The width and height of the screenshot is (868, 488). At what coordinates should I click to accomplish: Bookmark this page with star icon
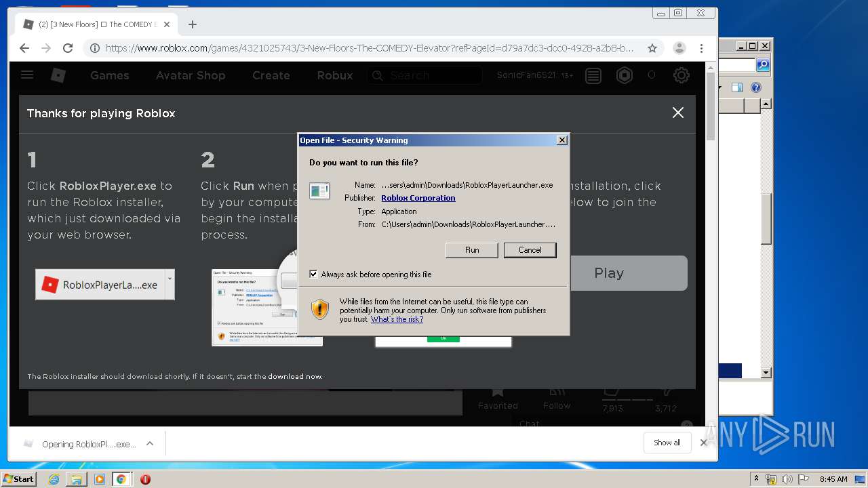(652, 48)
